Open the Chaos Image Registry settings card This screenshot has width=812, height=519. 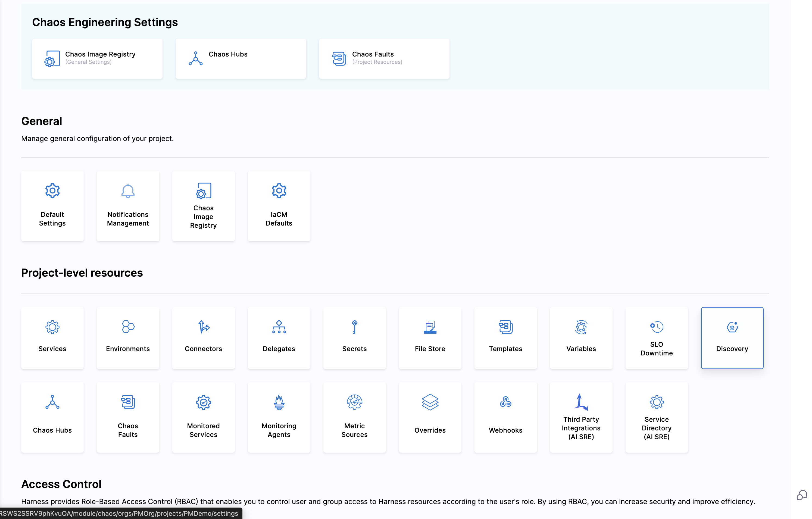[97, 59]
